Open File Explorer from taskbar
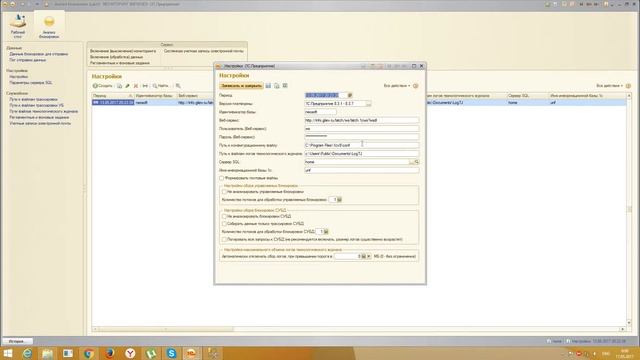This screenshot has height=360, width=640. (47, 353)
